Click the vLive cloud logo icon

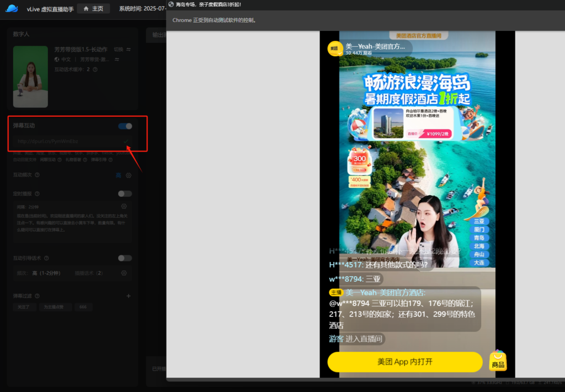12,9
